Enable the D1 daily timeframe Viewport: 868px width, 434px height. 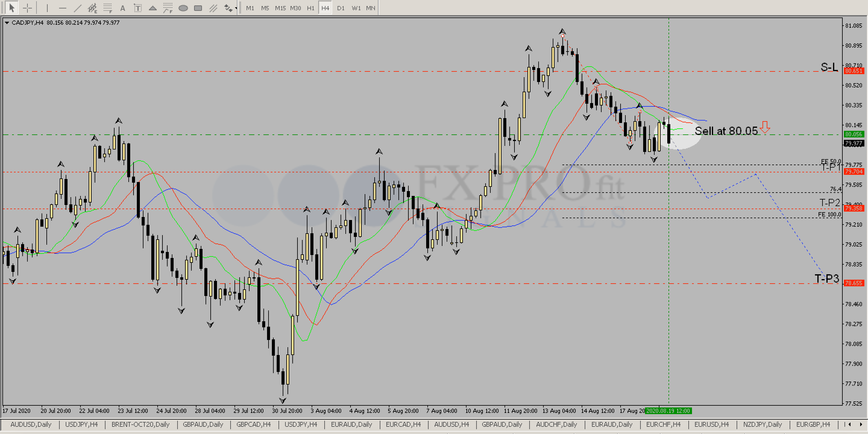click(341, 8)
